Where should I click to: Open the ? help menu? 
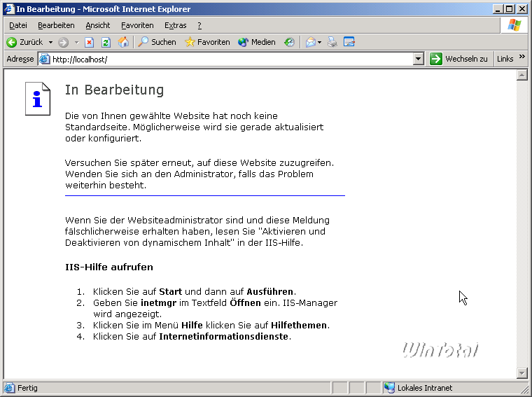coord(199,25)
